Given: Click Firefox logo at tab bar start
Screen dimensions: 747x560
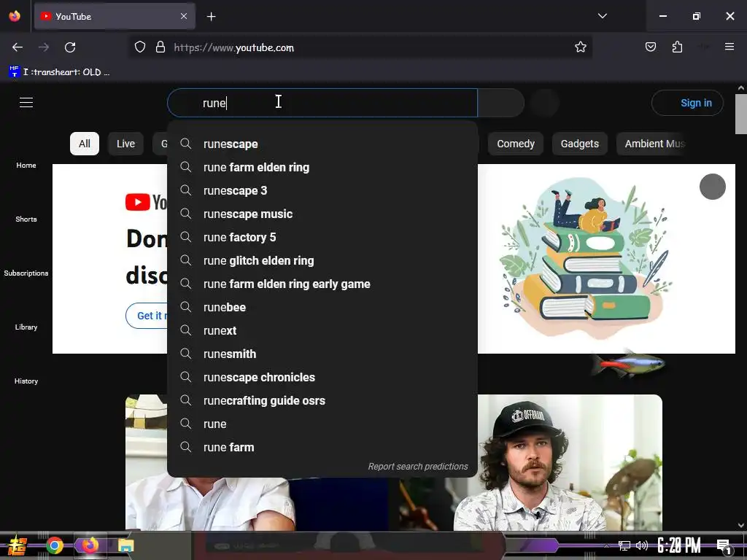Looking at the screenshot, I should tap(15, 16).
